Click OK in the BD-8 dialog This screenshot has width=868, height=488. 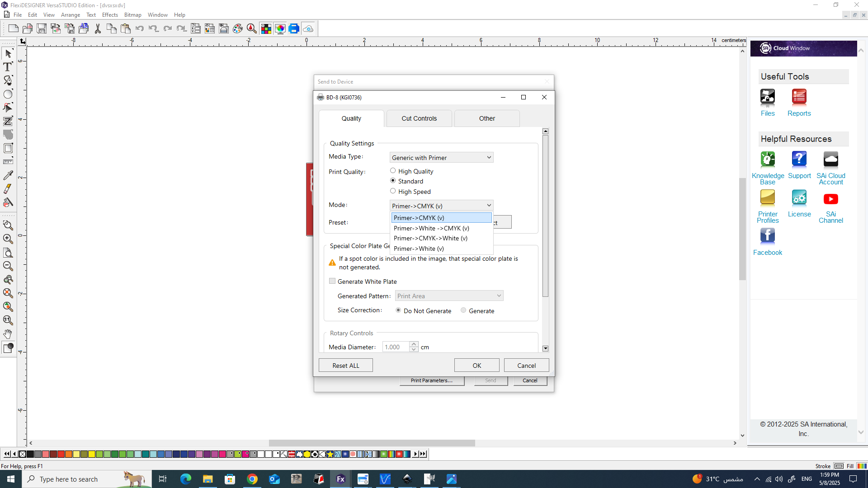tap(477, 365)
